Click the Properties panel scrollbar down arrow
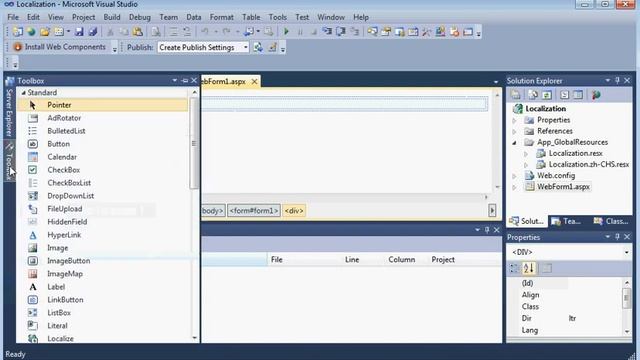Image resolution: width=640 pixels, height=360 pixels. click(627, 331)
